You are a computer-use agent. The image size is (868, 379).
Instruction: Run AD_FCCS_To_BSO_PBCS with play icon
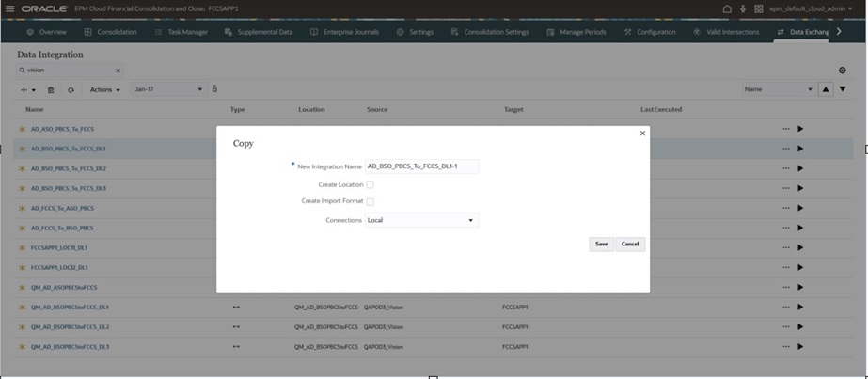[800, 228]
